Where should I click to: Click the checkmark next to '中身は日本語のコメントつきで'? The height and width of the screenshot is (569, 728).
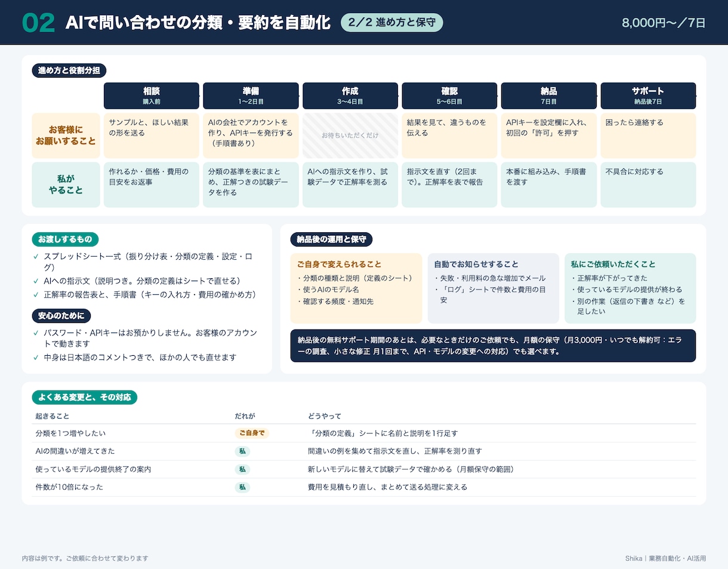(x=36, y=358)
